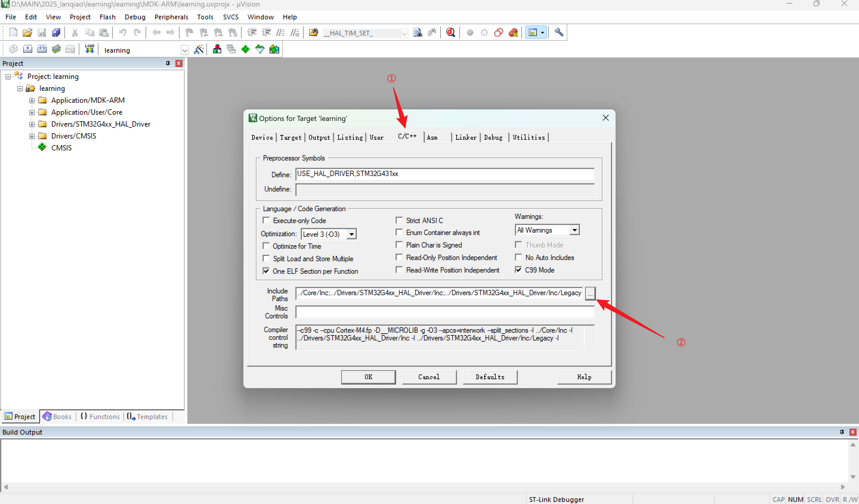Viewport: 859px width, 504px height.
Task: Expand the Drivers/CMSIS folder in project tree
Action: 32,136
